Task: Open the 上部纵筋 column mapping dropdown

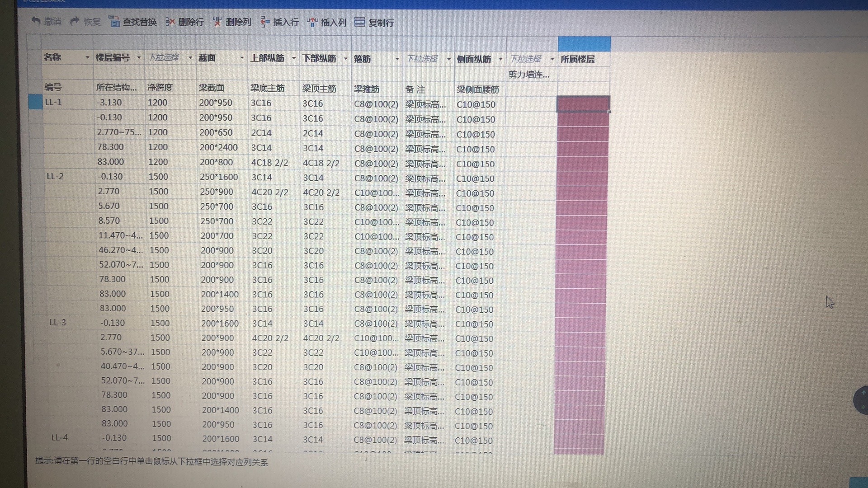Action: [293, 58]
